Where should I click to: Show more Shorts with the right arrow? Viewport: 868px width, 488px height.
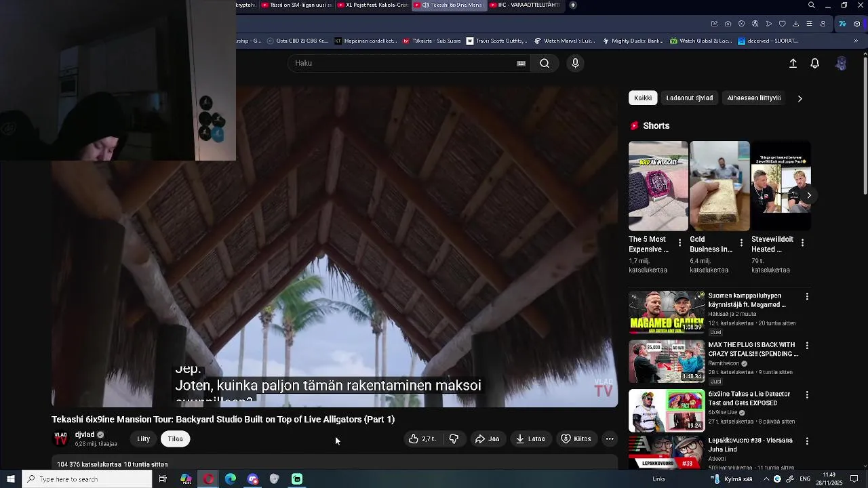808,195
